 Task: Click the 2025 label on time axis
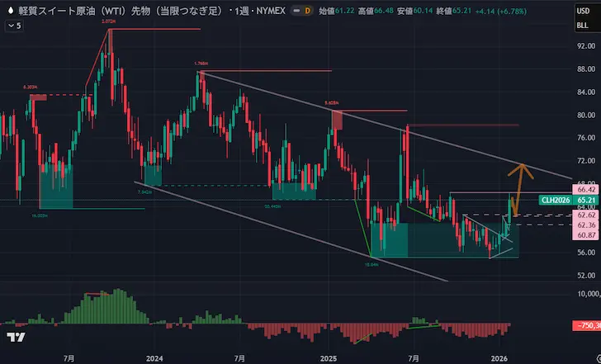329,359
